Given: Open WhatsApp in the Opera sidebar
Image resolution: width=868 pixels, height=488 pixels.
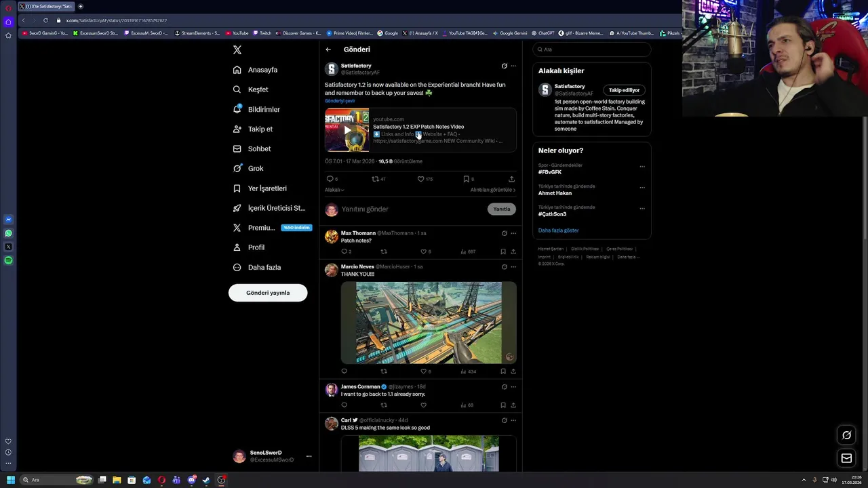Looking at the screenshot, I should point(8,233).
